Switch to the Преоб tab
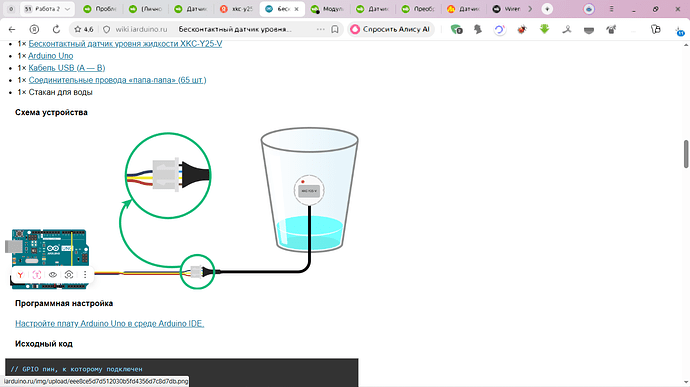 [418, 9]
